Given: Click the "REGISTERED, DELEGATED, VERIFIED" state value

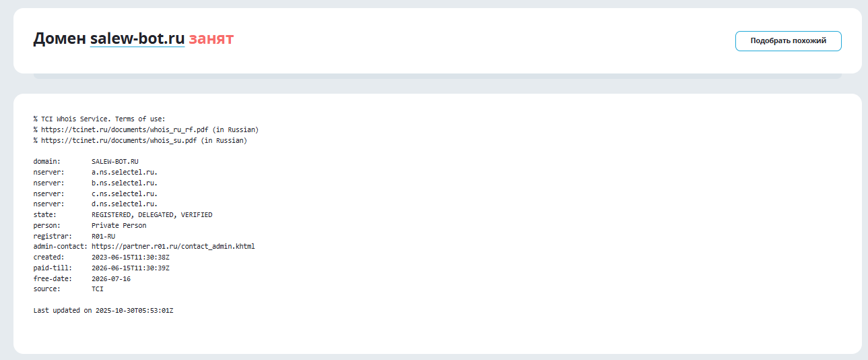Looking at the screenshot, I should click(152, 214).
